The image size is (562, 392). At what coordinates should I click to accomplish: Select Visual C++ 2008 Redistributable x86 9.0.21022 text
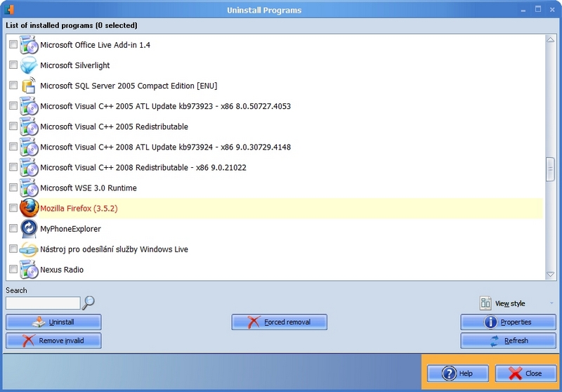pos(143,168)
